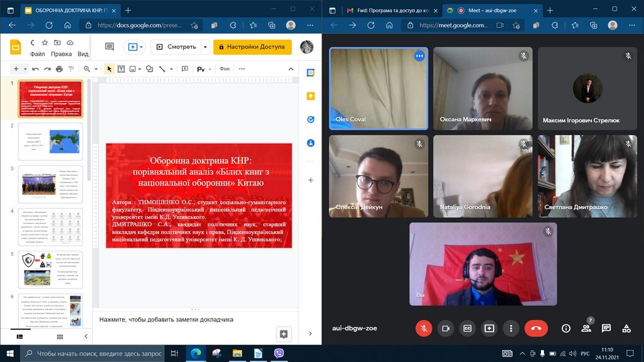Click the print icon in Slides
The image size is (644, 362).
59,69
